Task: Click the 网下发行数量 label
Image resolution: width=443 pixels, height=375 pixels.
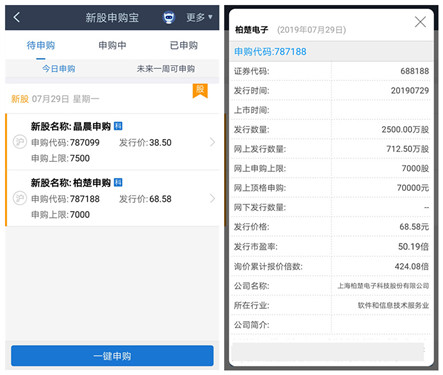Action: 260,207
